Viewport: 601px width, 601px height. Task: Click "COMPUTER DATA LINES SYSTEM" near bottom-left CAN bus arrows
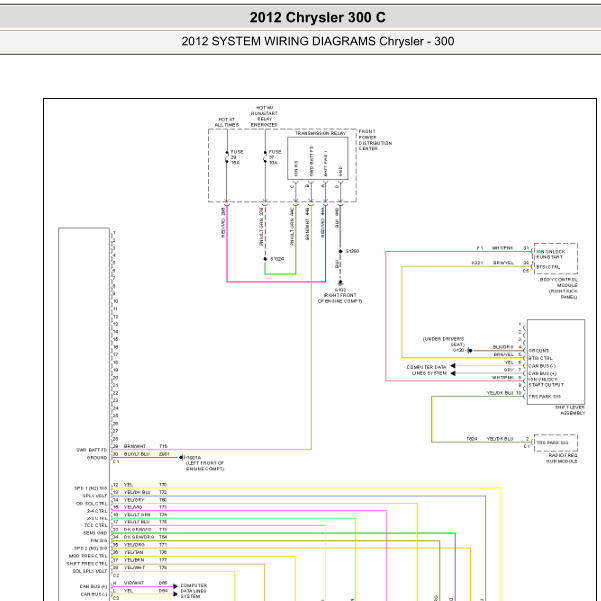coord(194,591)
